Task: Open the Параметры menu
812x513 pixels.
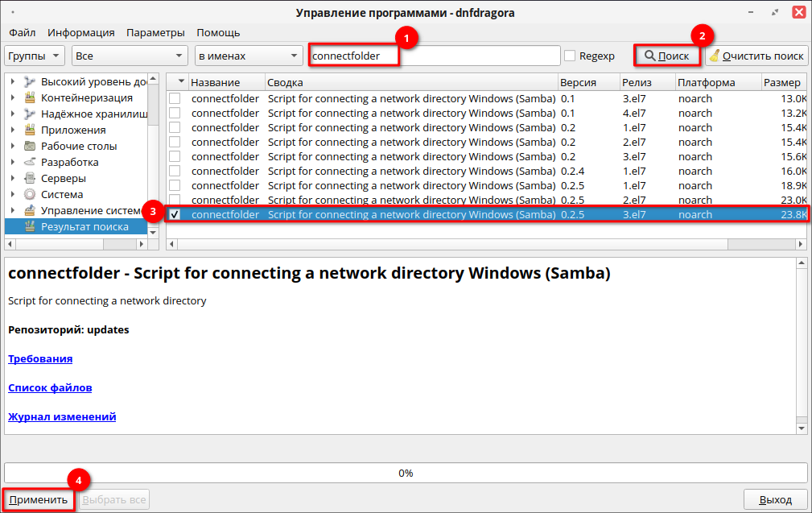Action: coord(155,32)
